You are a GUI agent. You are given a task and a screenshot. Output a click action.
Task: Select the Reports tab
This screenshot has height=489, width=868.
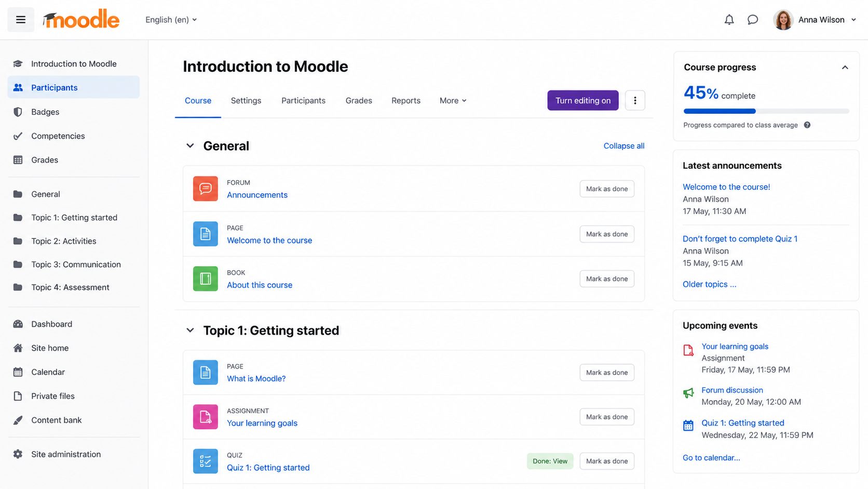(406, 101)
